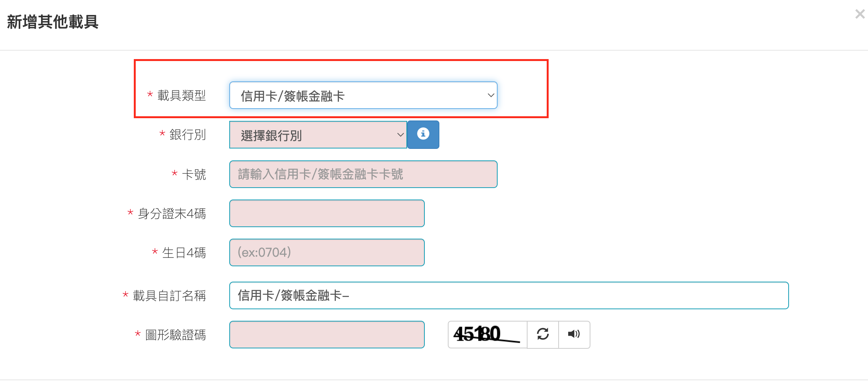The width and height of the screenshot is (868, 386).
Task: Click the 載具自訂名稱 label
Action: point(169,296)
